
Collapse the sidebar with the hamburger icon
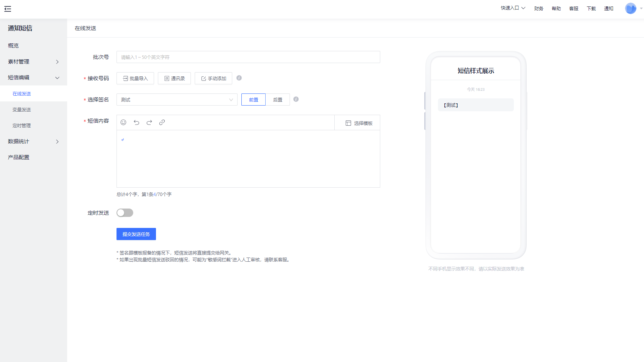click(x=8, y=9)
